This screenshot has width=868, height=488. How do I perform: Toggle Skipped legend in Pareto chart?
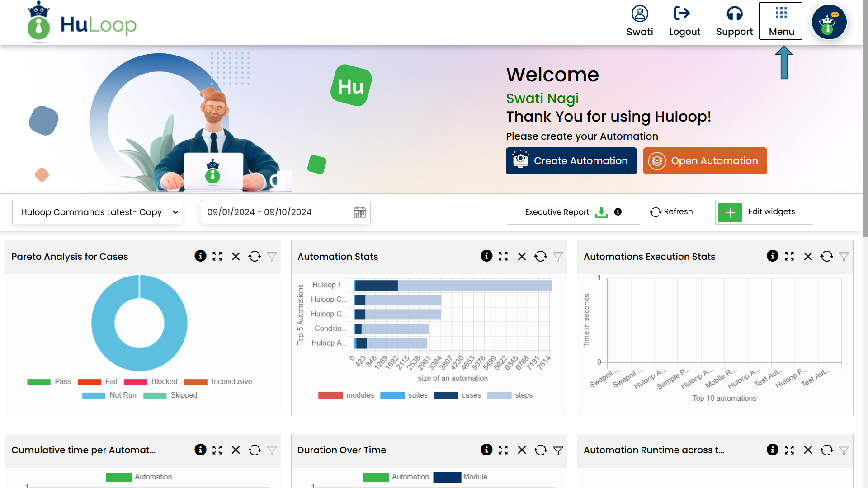170,395
